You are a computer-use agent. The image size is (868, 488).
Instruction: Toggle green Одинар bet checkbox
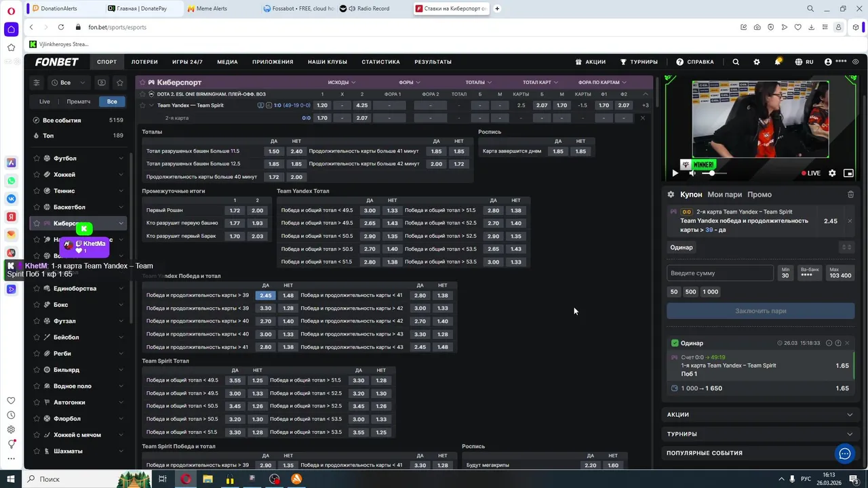[675, 343]
